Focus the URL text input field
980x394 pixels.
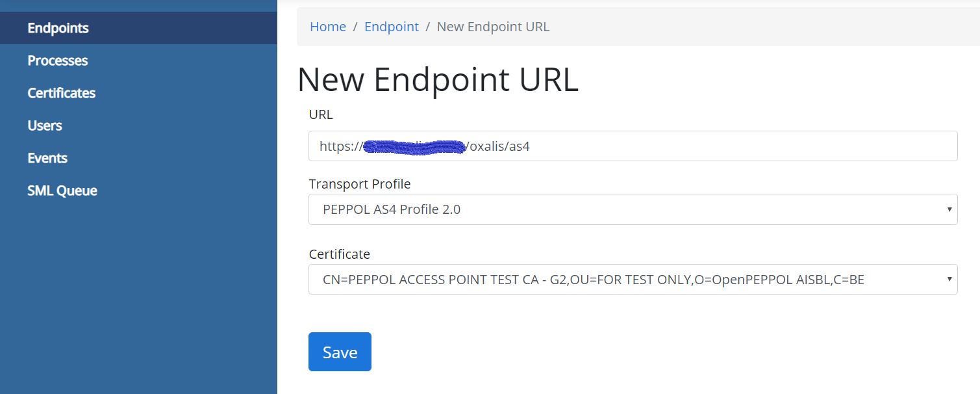[x=633, y=146]
